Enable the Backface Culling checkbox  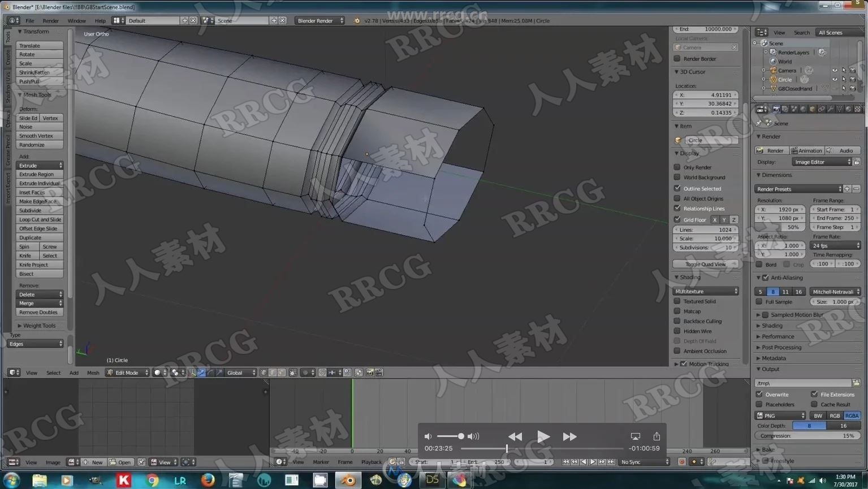(677, 321)
